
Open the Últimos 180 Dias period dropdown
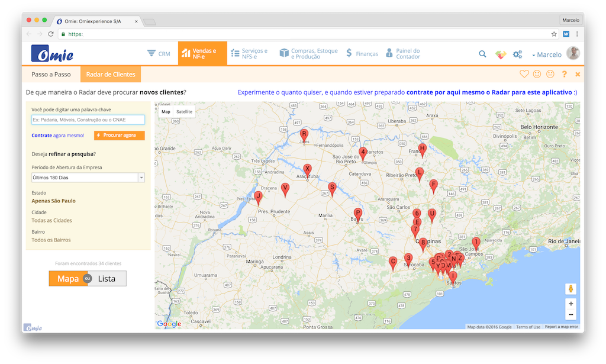[x=88, y=178]
